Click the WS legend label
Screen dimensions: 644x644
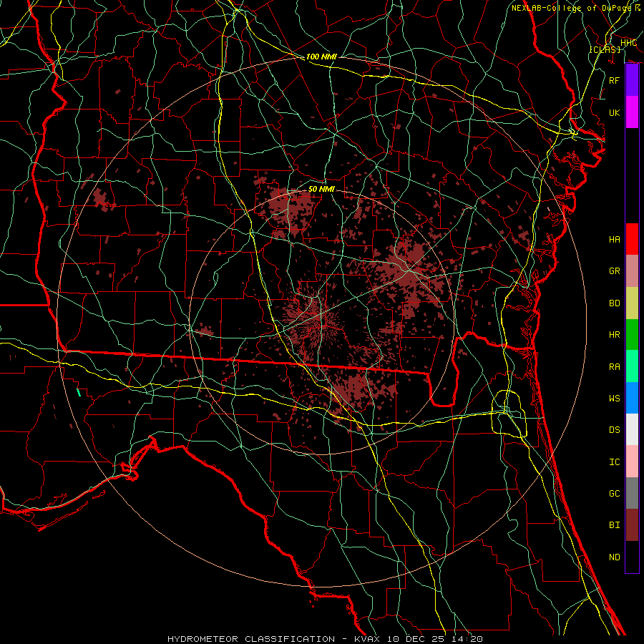[x=614, y=399]
